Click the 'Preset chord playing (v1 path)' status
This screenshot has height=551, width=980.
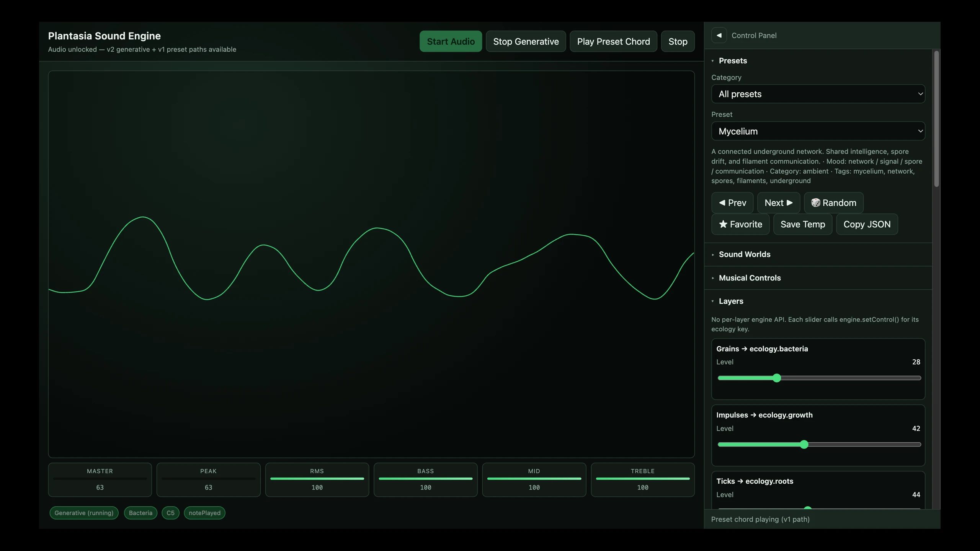click(760, 519)
